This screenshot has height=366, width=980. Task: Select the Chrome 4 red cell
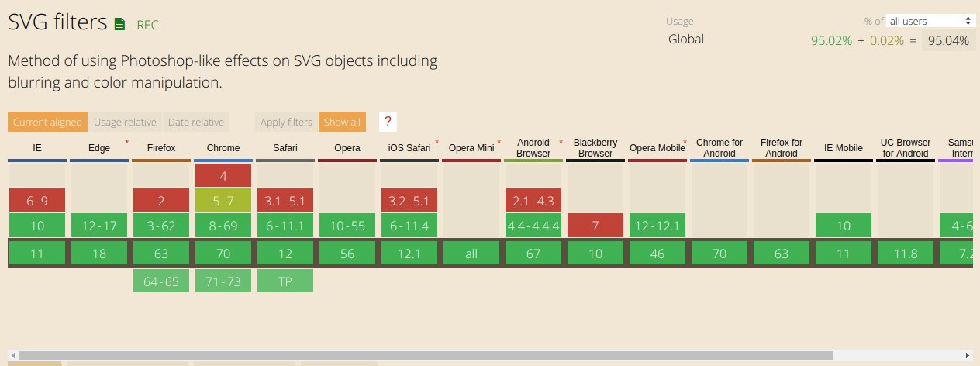(223, 175)
